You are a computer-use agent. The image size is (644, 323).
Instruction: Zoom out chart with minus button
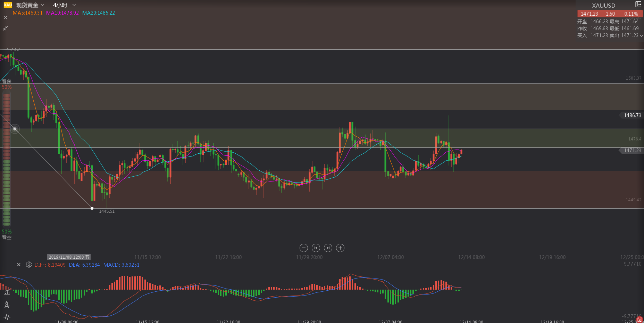tap(304, 248)
